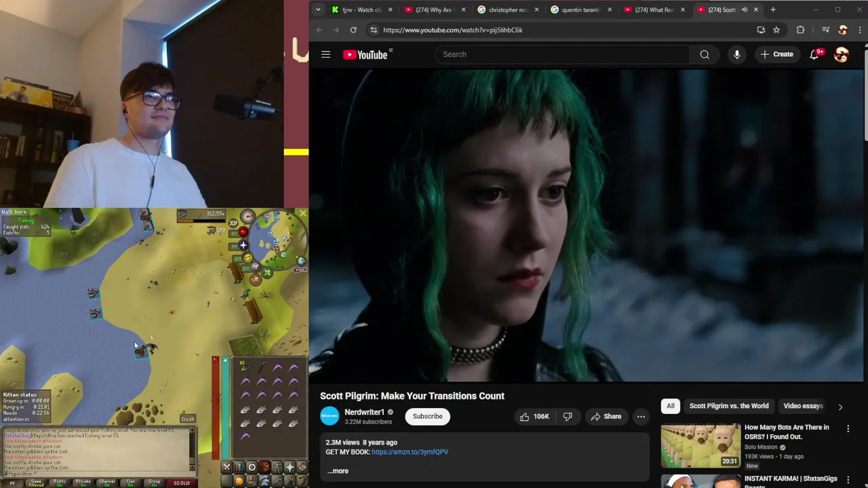Toggle Public chat On button
This screenshot has width=868, height=488.
[60, 483]
